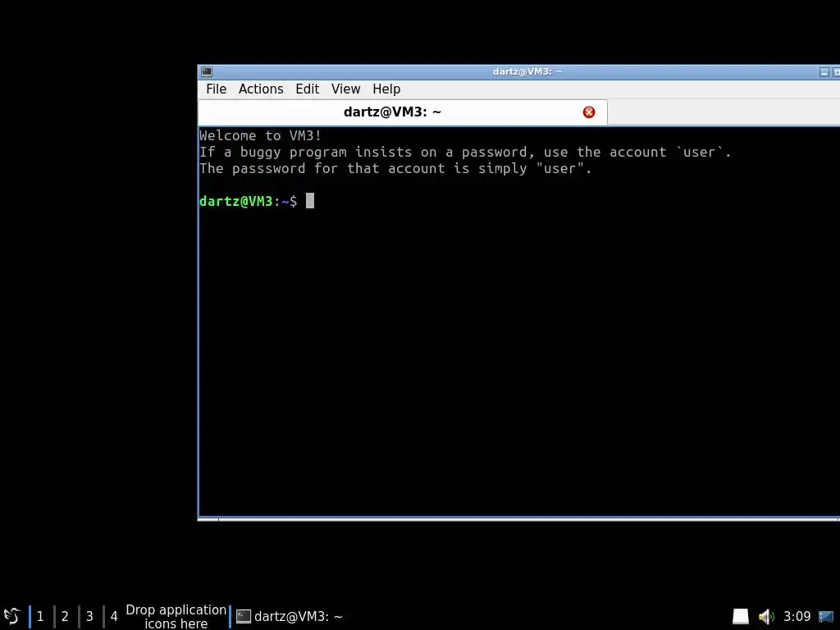Viewport: 840px width, 630px height.
Task: Open the View menu
Action: [345, 89]
